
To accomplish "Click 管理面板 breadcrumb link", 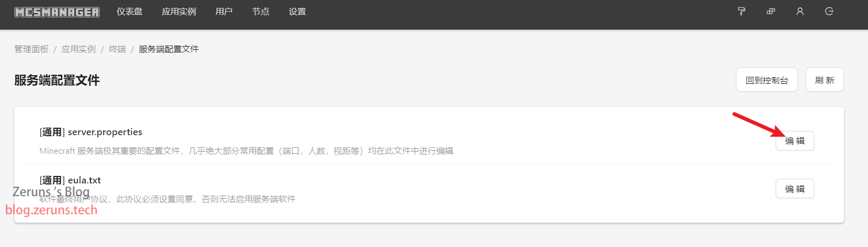I will pyautogui.click(x=31, y=49).
